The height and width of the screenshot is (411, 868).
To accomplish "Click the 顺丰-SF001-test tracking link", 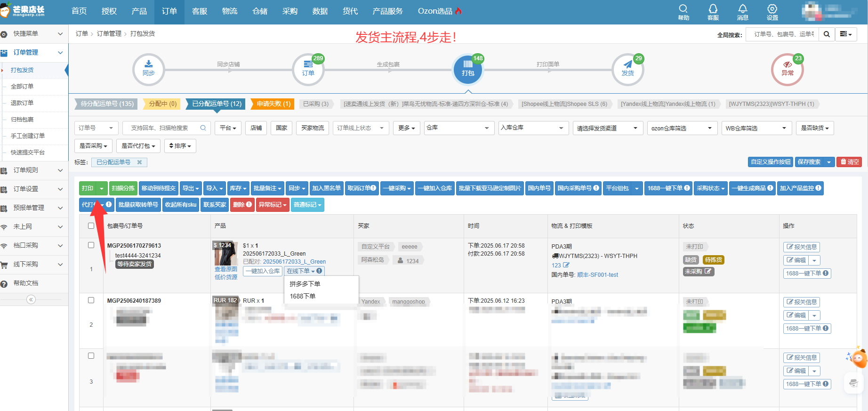I will tap(597, 275).
